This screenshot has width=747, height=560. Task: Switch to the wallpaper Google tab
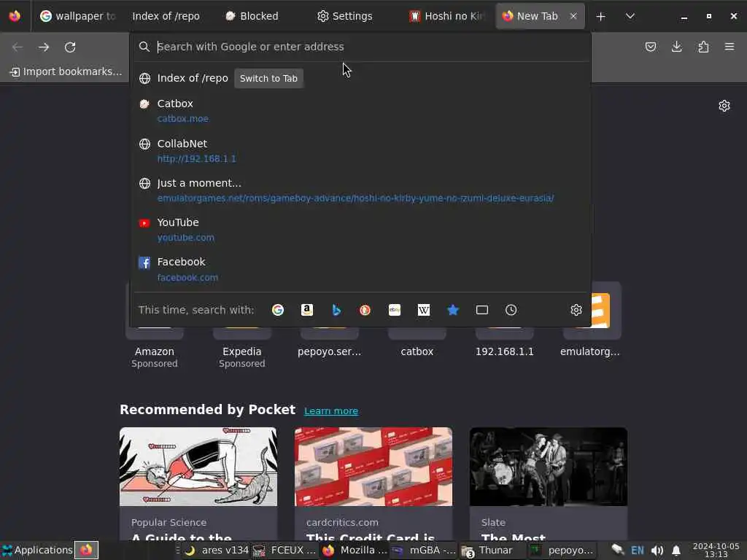77,16
